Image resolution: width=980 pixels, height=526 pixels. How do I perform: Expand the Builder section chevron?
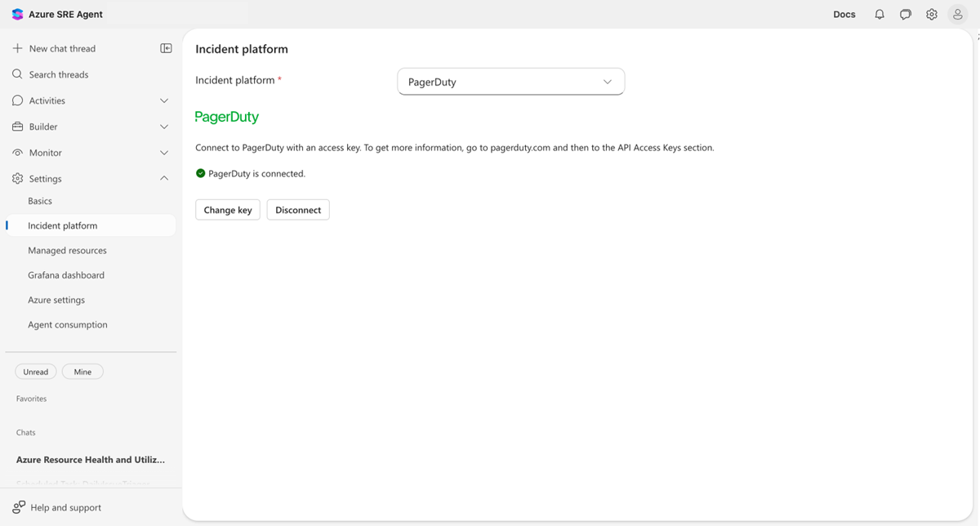point(164,127)
